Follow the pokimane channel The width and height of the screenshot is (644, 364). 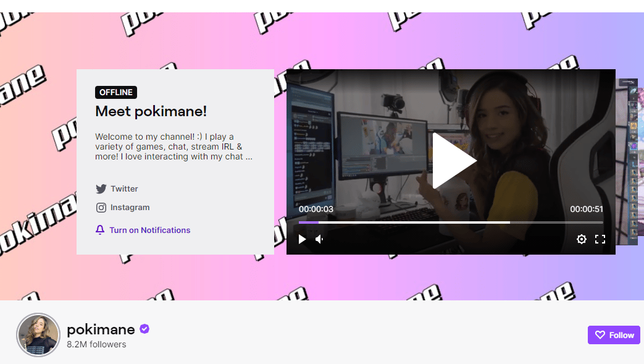(x=614, y=335)
